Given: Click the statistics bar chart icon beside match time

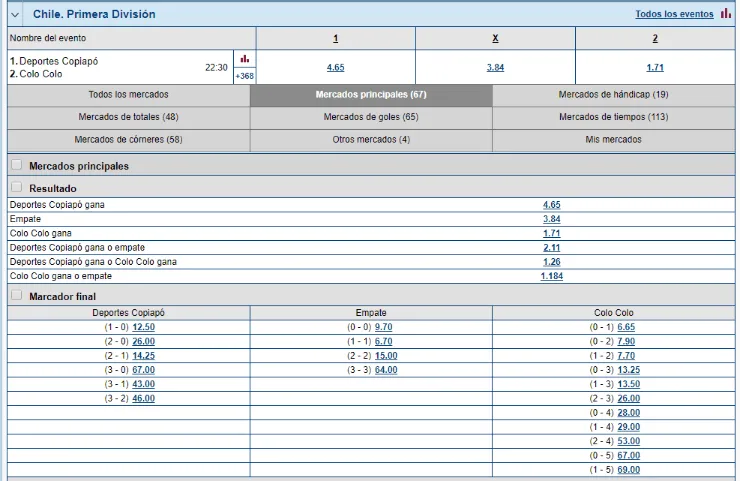Looking at the screenshot, I should [245, 59].
